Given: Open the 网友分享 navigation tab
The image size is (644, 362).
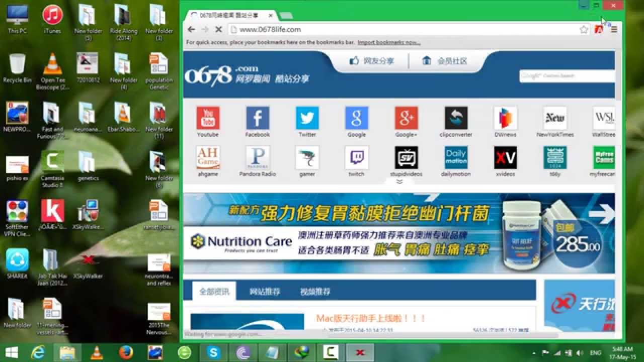Looking at the screenshot, I should click(x=372, y=61).
